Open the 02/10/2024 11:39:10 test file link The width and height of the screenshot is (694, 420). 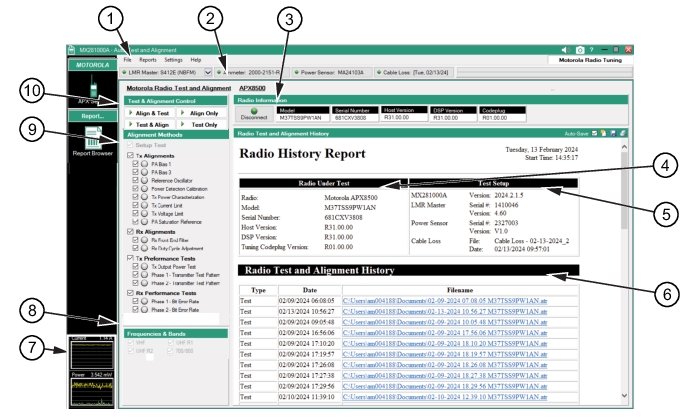point(445,397)
